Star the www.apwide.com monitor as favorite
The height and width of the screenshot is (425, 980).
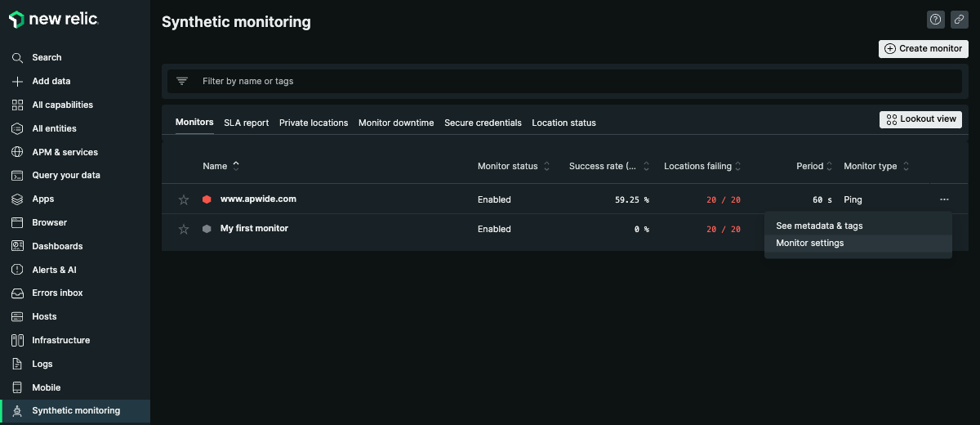pyautogui.click(x=184, y=199)
